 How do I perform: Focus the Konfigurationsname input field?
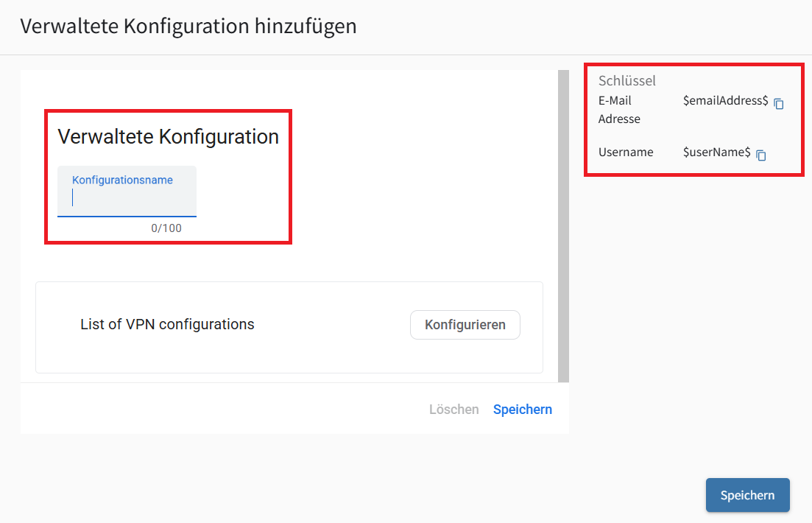127,192
